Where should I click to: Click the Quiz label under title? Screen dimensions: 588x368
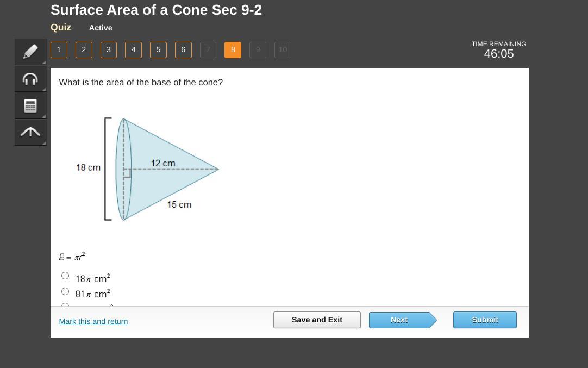(x=61, y=27)
